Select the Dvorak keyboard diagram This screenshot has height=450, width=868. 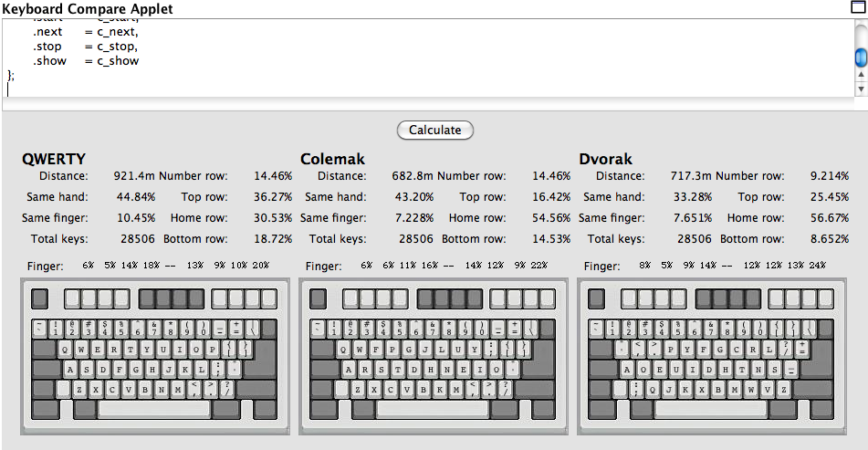[712, 357]
